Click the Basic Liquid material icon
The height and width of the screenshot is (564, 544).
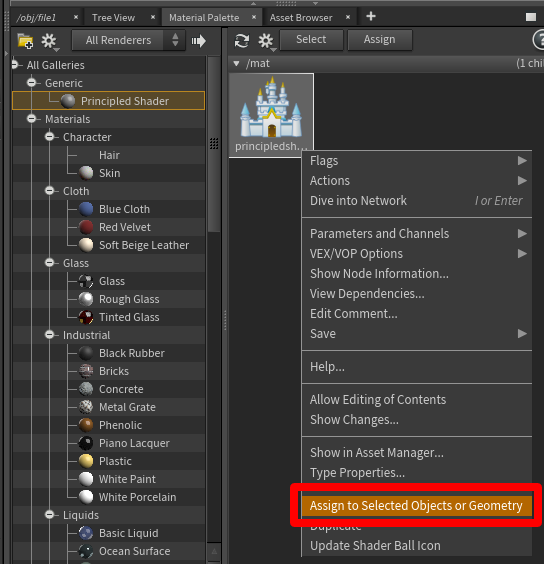[86, 533]
